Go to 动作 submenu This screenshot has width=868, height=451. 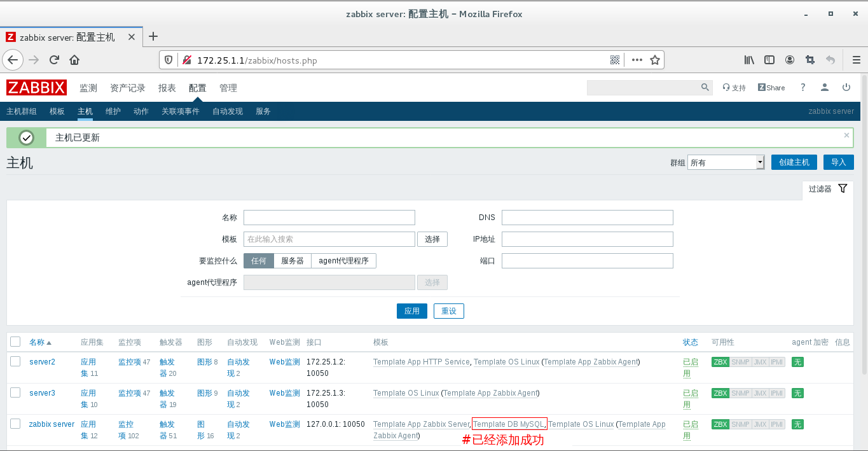pyautogui.click(x=141, y=111)
